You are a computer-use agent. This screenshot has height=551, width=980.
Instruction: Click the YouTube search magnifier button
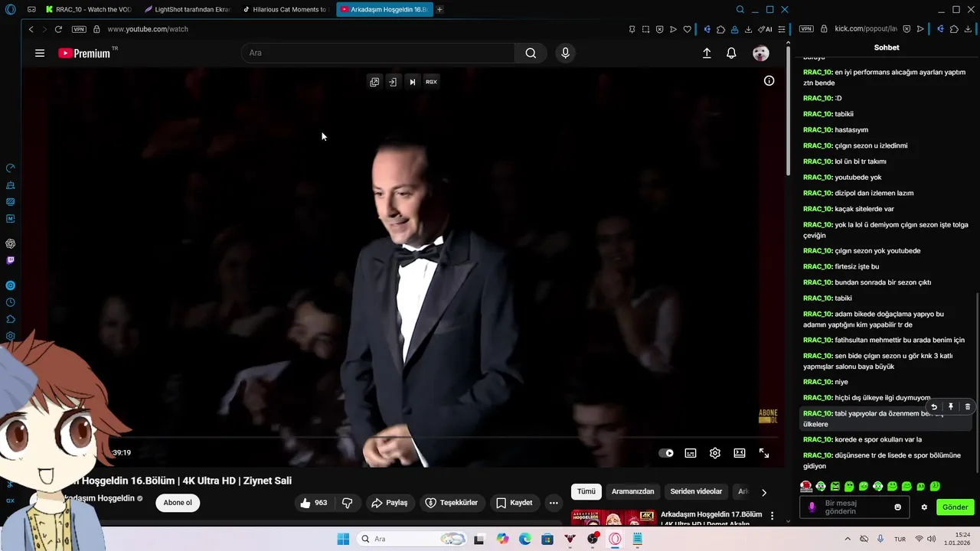tap(531, 53)
